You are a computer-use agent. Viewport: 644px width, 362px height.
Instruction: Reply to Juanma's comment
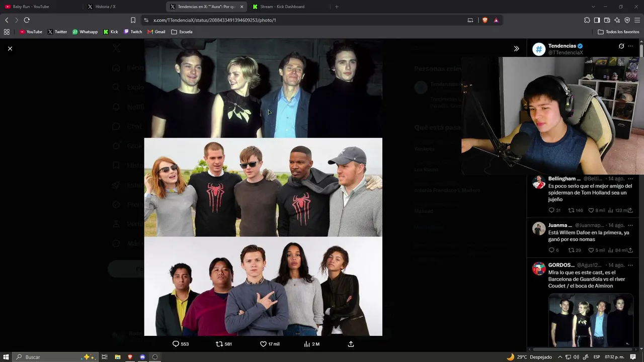coord(553,250)
